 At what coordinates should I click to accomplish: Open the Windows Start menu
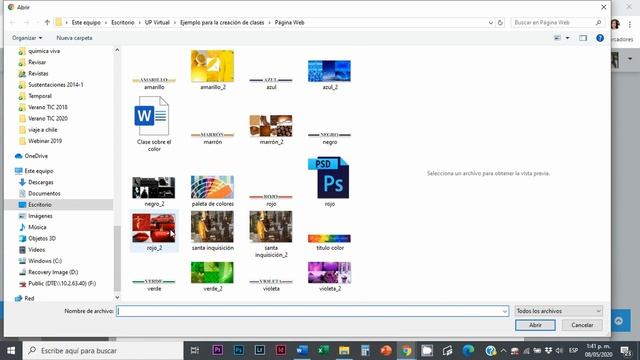click(11, 351)
